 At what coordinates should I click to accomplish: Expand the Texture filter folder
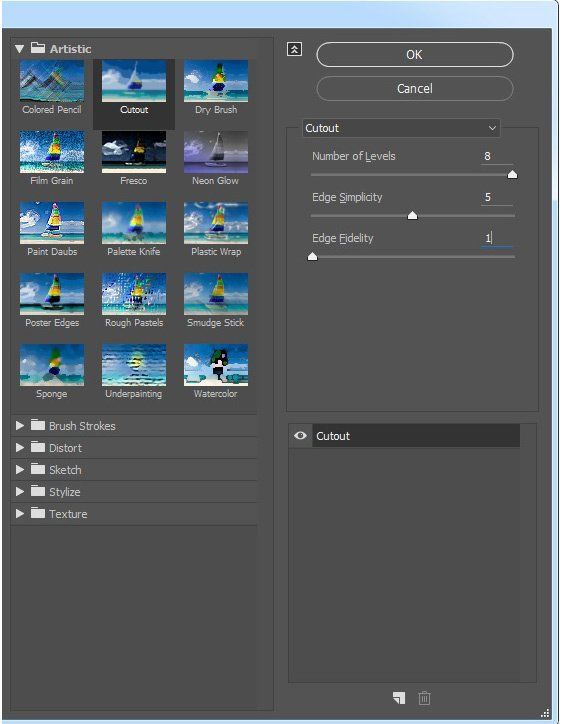point(19,513)
